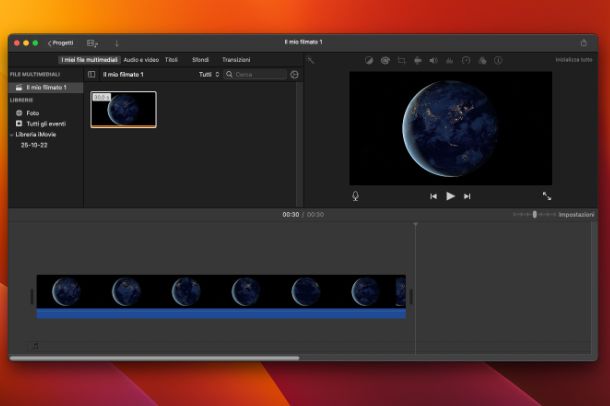
Task: Select Il mio filmato 1 in sidebar
Action: pos(46,88)
